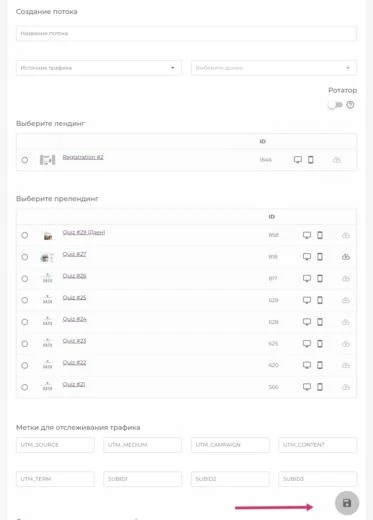Open mobile preview for Quiz #23
The width and height of the screenshot is (373, 520).
pyautogui.click(x=320, y=343)
